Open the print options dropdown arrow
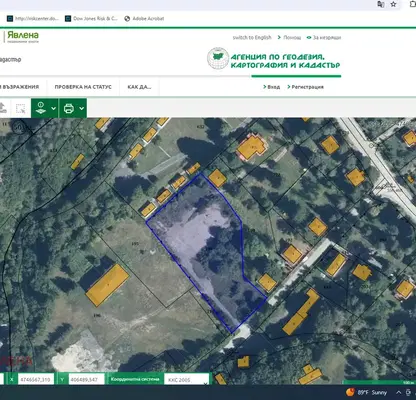Viewport: 416px width, 400px height. tap(82, 108)
